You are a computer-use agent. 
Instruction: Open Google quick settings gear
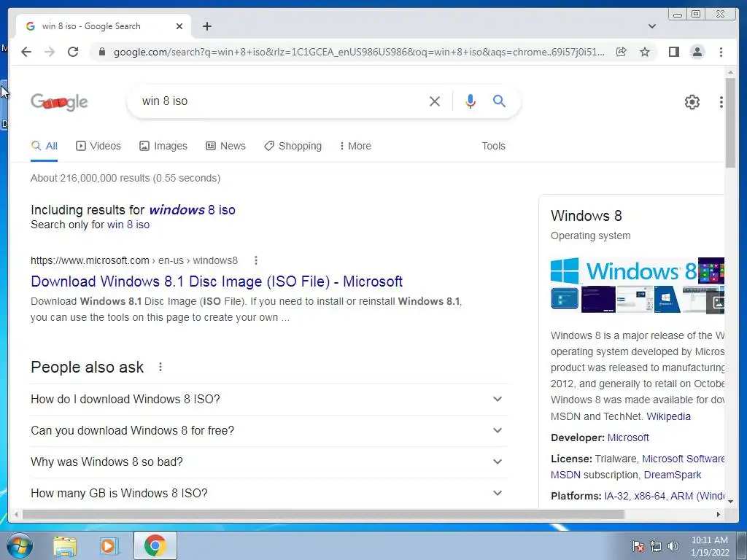coord(692,101)
